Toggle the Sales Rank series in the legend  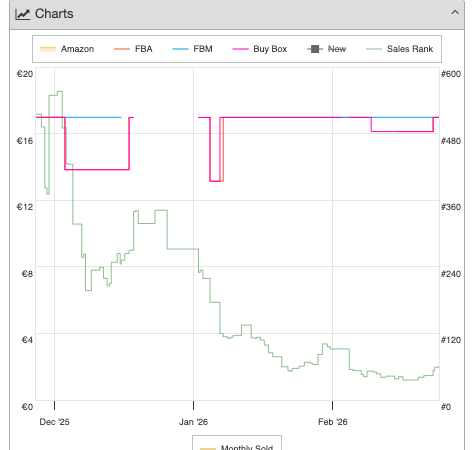399,49
